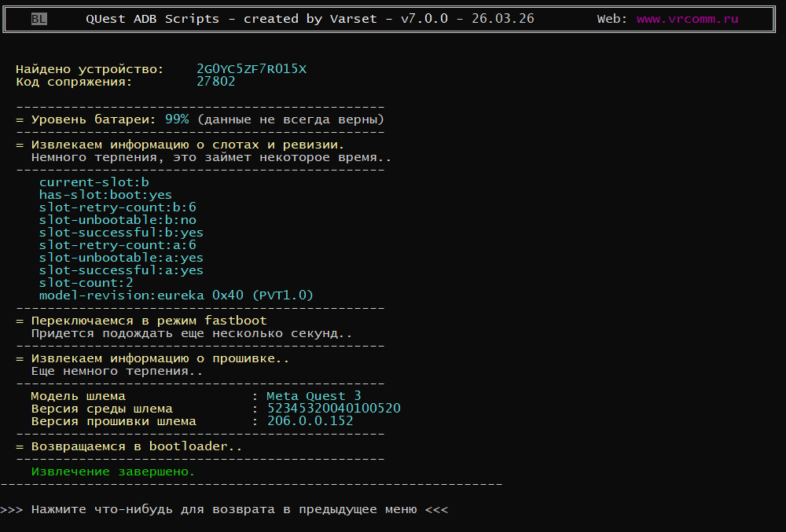
Task: Select the title text 'QUest ADB Scripts'
Action: click(152, 19)
